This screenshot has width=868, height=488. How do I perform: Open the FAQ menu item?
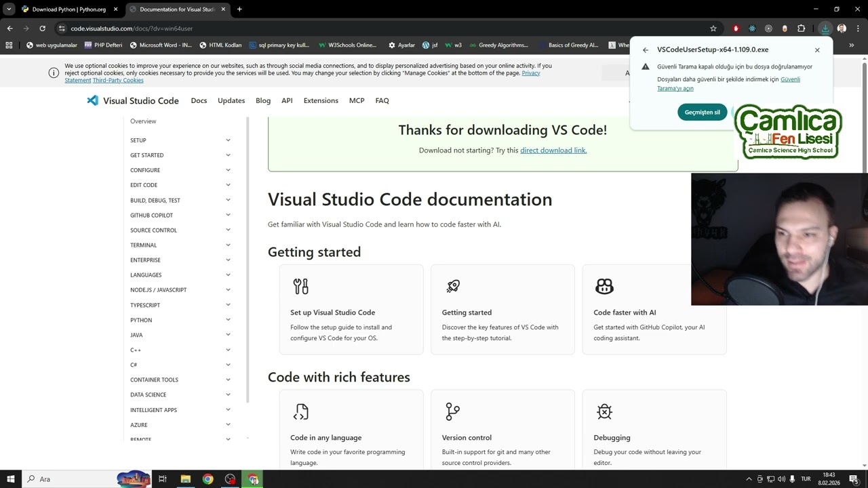pos(382,100)
